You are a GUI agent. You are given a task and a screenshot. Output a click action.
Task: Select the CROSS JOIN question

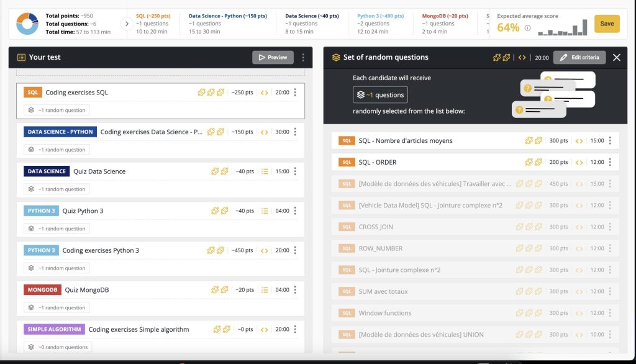coord(475,227)
